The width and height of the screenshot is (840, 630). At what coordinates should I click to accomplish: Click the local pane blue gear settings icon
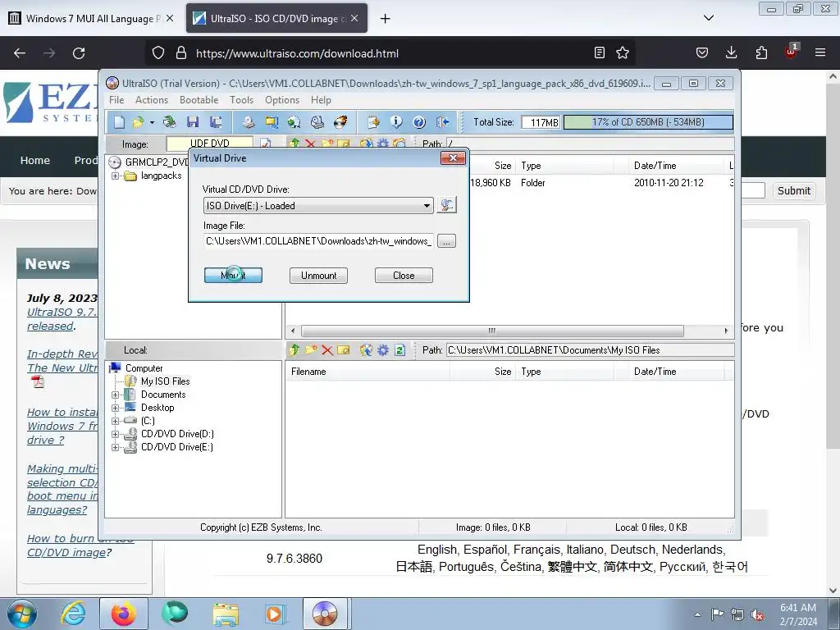point(383,349)
